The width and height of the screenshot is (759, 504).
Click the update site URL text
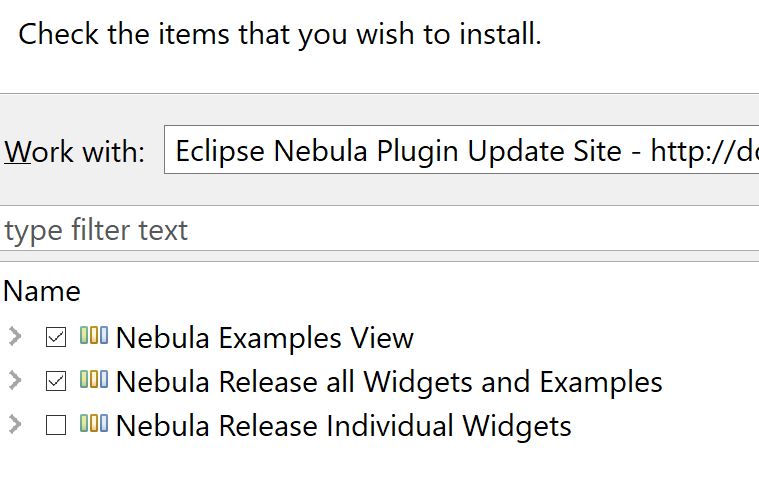700,151
